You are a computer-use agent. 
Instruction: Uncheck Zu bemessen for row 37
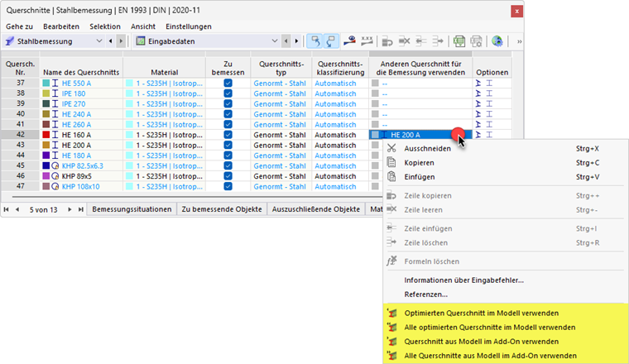[228, 84]
